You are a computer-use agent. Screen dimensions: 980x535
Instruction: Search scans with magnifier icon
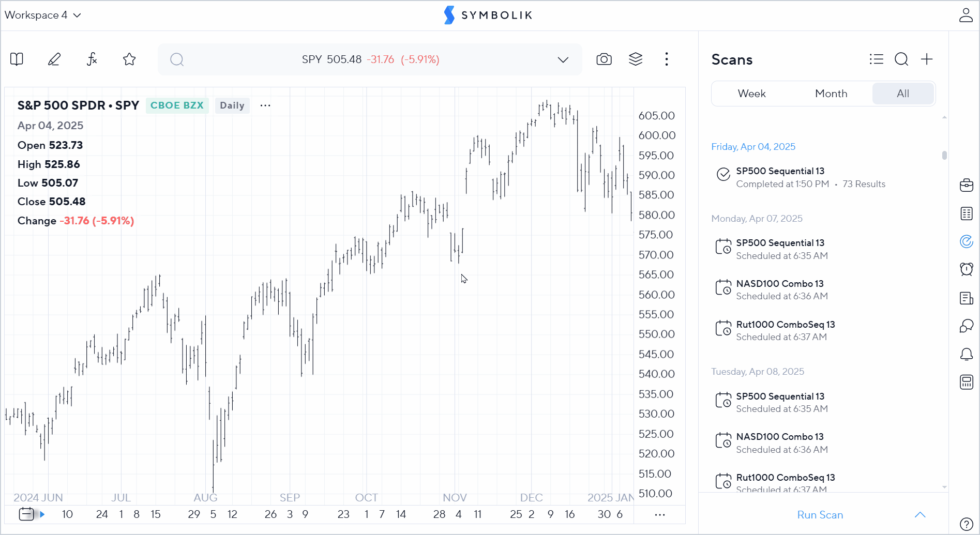click(x=901, y=59)
